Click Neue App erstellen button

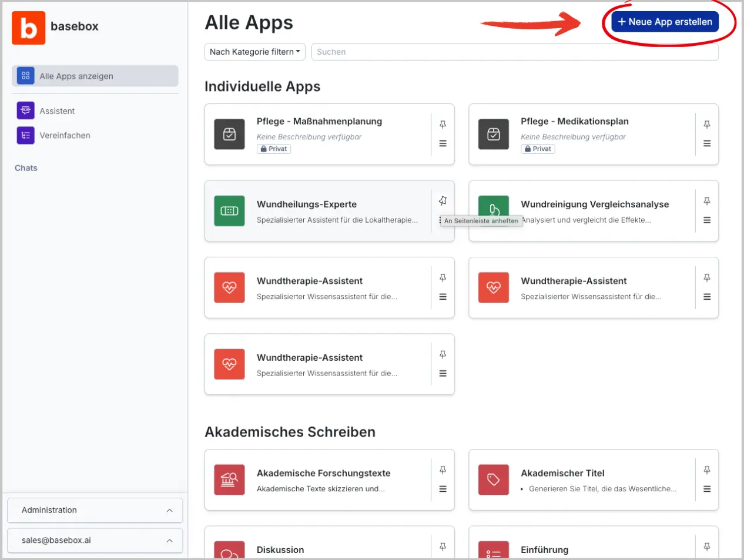[x=665, y=22]
